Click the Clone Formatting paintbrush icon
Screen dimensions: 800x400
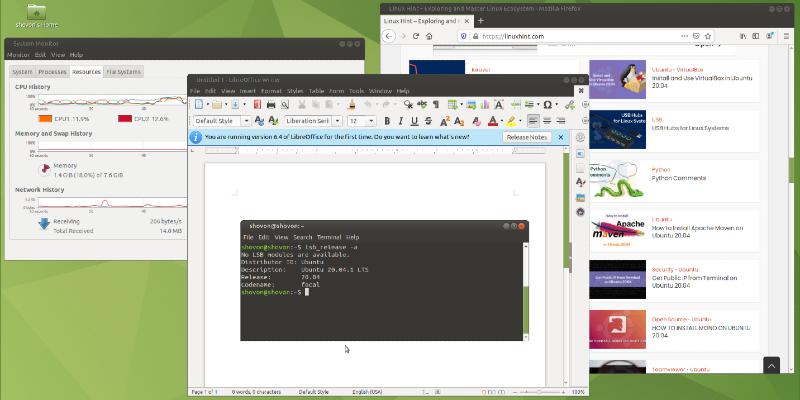pos(351,104)
